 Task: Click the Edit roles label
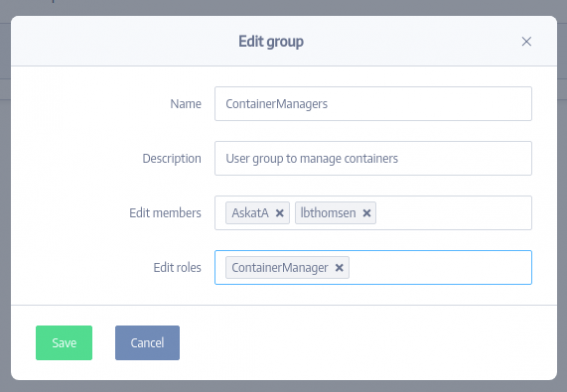pyautogui.click(x=177, y=268)
